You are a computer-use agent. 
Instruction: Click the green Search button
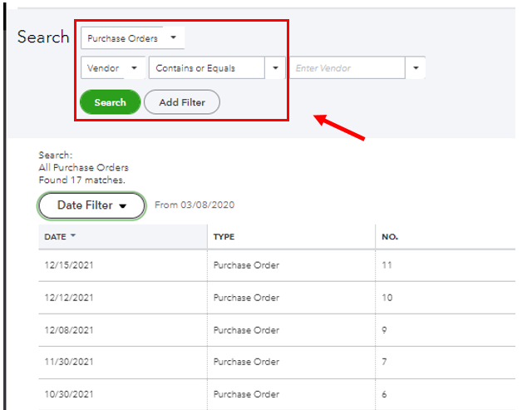coord(110,102)
